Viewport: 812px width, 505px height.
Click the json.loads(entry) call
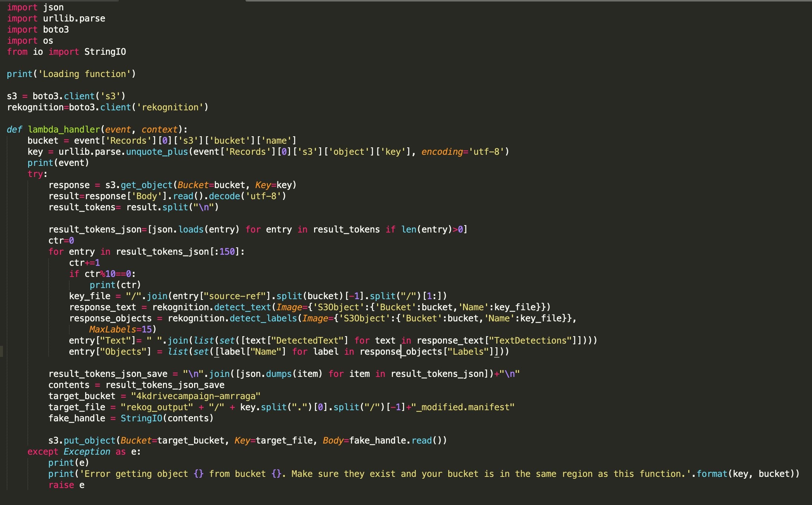(x=196, y=230)
